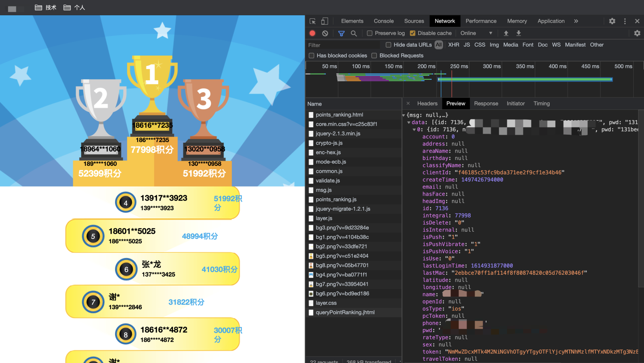Switch to the Console tab
The height and width of the screenshot is (363, 644).
(383, 21)
